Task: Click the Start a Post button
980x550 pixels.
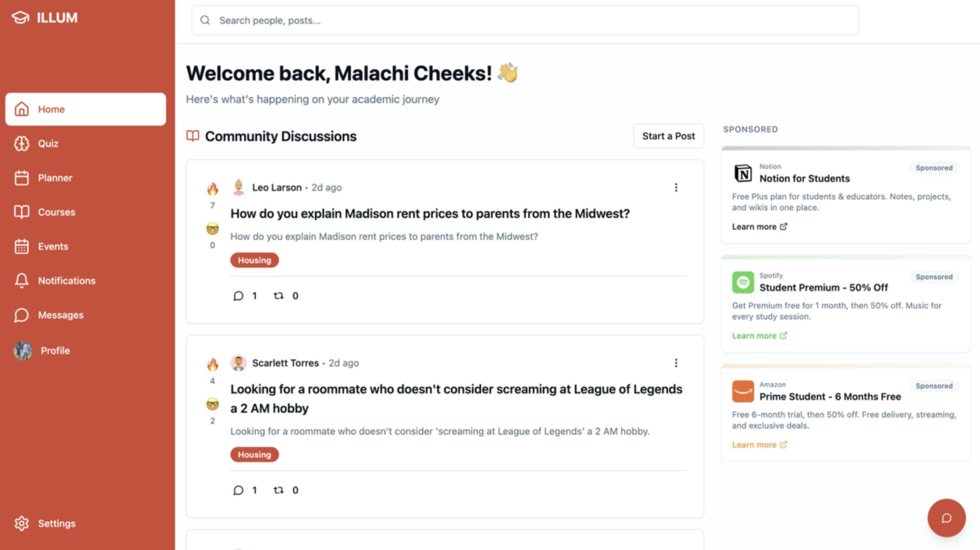Action: 668,136
